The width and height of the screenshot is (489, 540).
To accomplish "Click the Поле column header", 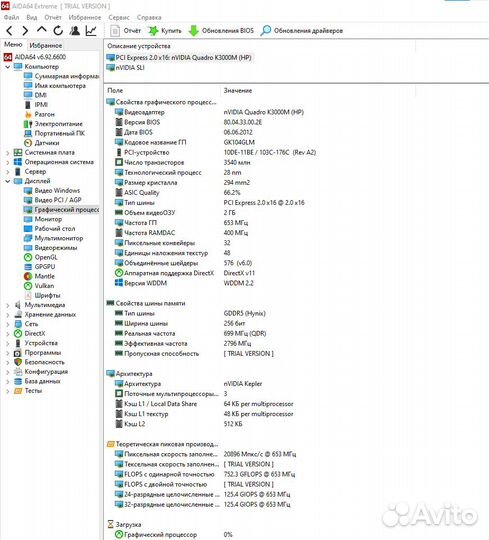I will pos(115,91).
